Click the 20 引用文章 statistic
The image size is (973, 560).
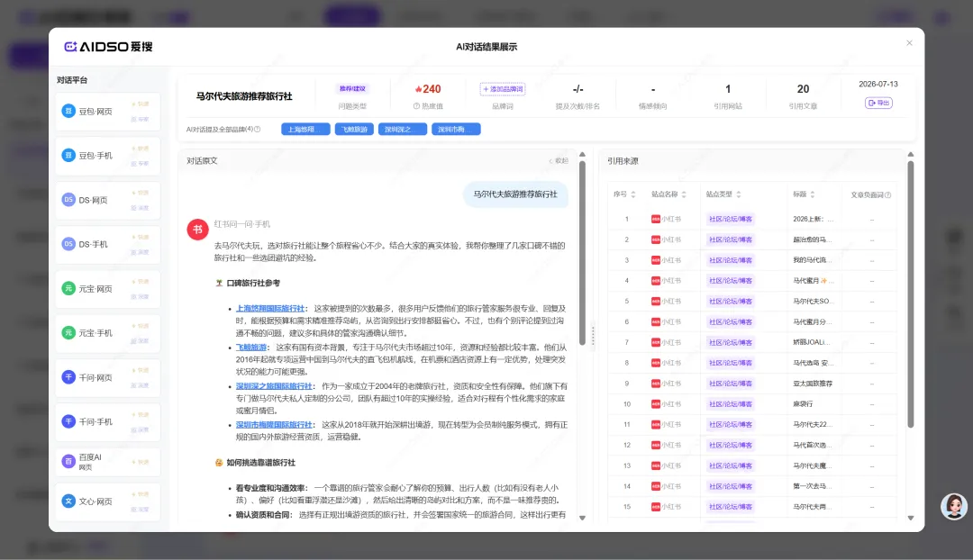coord(803,96)
